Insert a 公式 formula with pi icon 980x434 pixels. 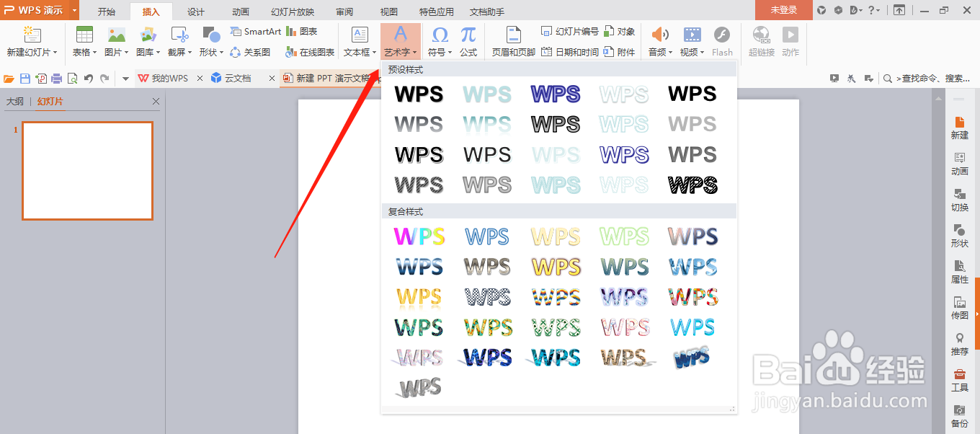468,42
